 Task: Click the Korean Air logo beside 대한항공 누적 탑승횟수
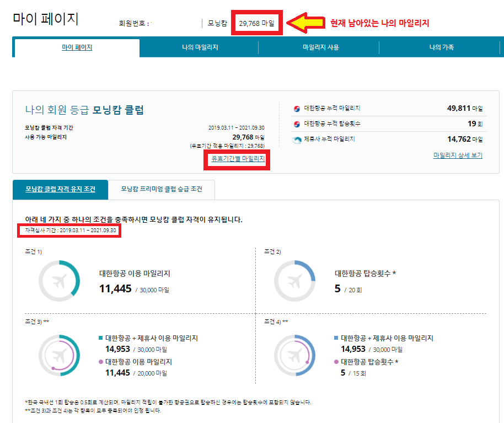(x=297, y=124)
